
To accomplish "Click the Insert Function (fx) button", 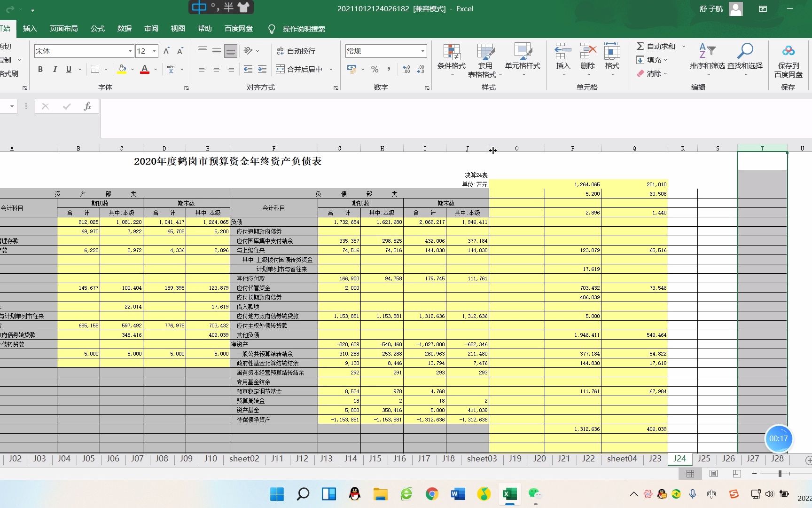I will pos(87,106).
